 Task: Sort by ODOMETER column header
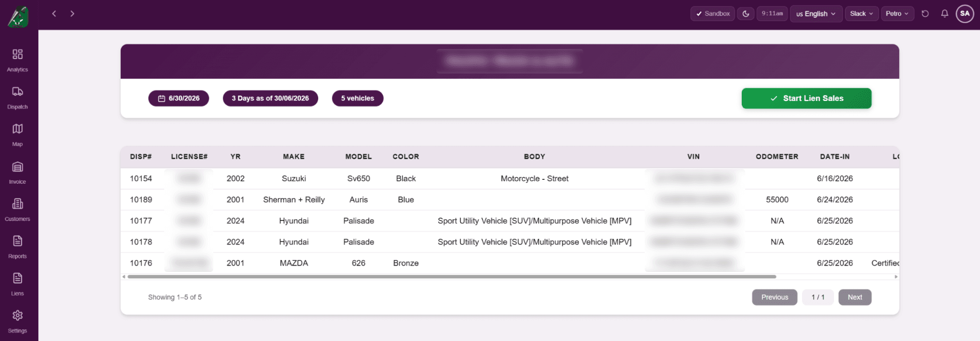[x=777, y=157]
